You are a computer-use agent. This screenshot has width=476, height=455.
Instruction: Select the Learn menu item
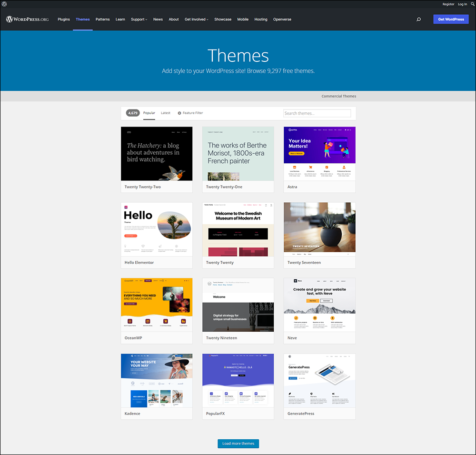[x=120, y=19]
